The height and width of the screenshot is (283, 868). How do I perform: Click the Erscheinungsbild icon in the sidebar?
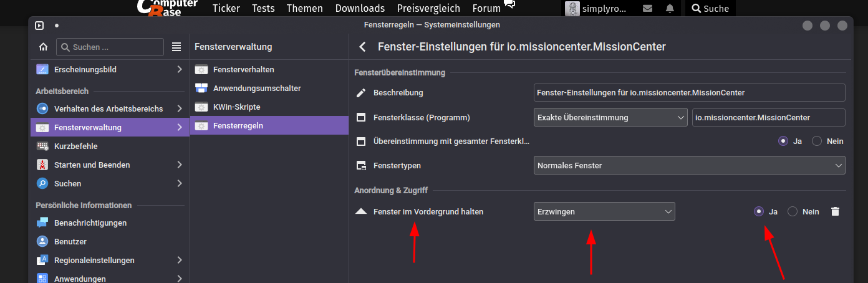coord(42,70)
